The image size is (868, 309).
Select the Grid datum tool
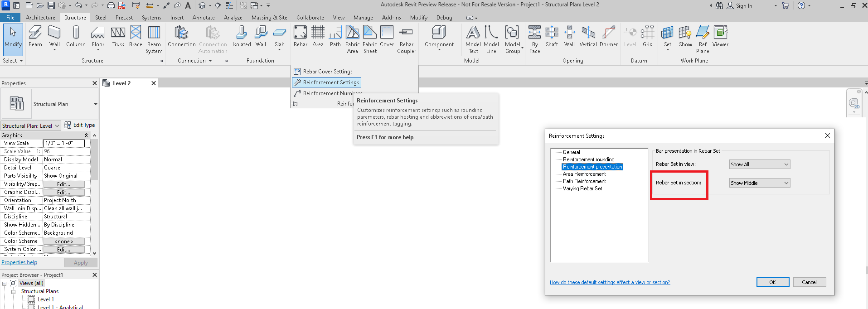(647, 36)
